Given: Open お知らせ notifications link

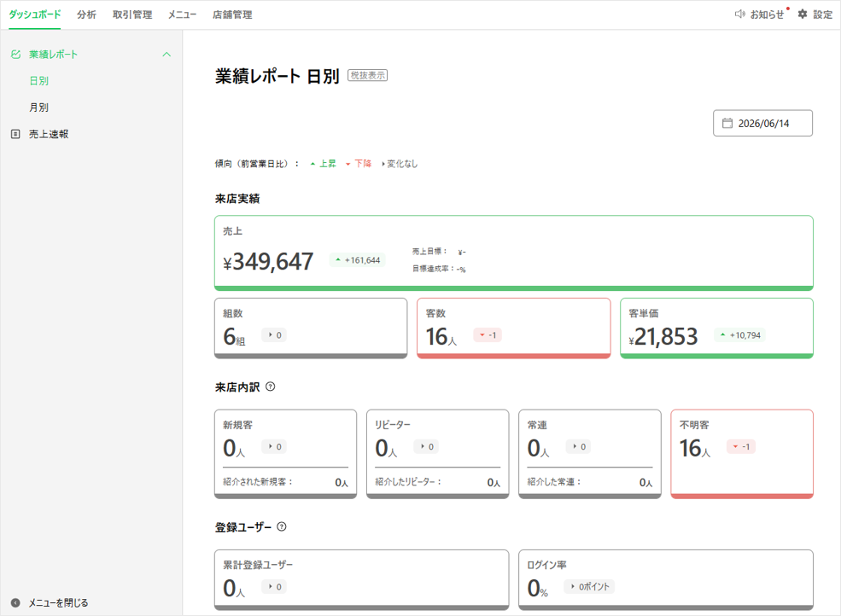Looking at the screenshot, I should click(x=767, y=15).
